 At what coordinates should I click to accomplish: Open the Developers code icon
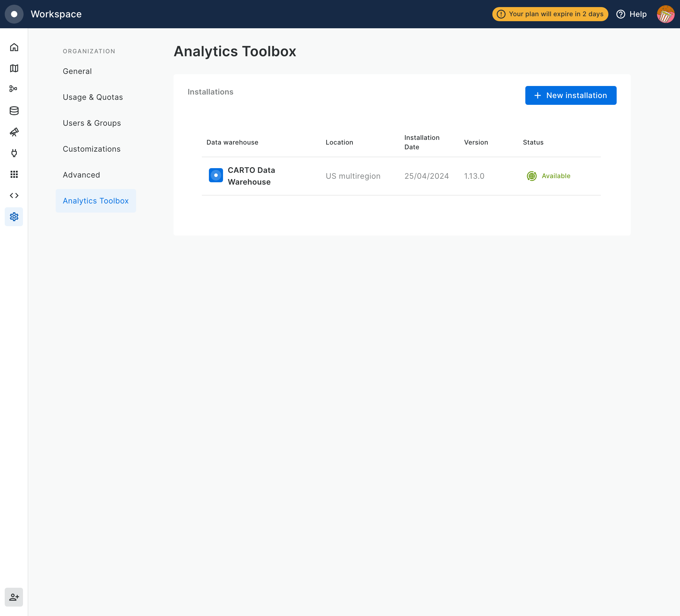point(14,196)
